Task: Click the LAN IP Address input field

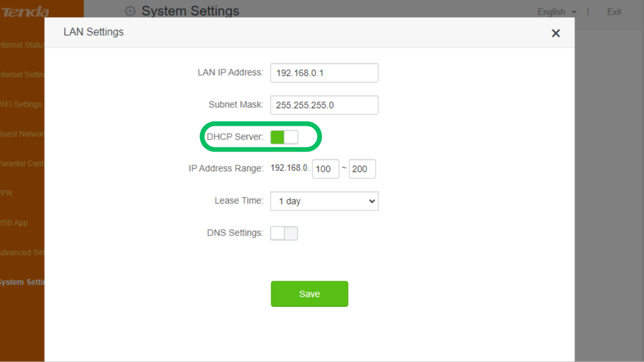Action: click(324, 72)
